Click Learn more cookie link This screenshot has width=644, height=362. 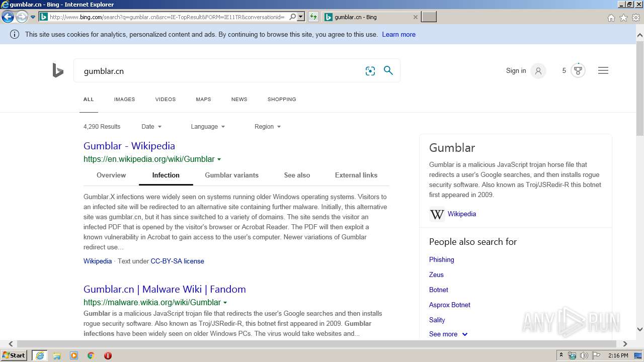pos(398,34)
